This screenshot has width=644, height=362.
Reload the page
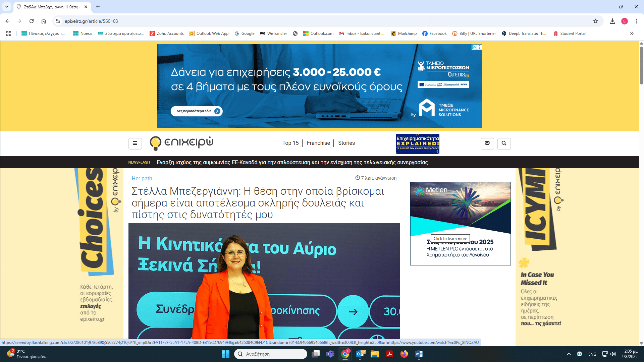click(x=32, y=21)
